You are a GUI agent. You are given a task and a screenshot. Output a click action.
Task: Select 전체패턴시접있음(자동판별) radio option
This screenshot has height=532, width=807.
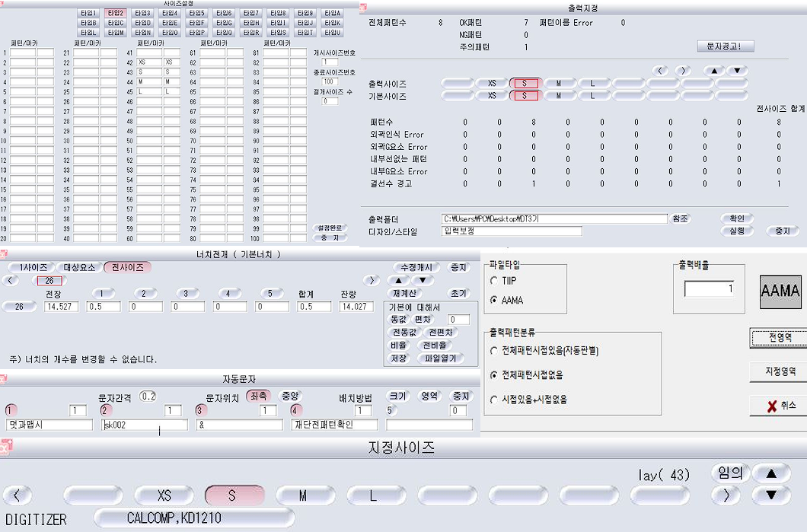pyautogui.click(x=494, y=351)
